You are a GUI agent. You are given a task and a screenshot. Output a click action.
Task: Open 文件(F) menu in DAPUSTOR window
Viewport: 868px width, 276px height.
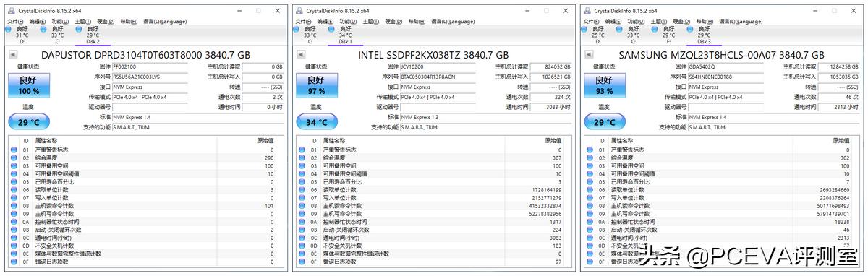(15, 21)
